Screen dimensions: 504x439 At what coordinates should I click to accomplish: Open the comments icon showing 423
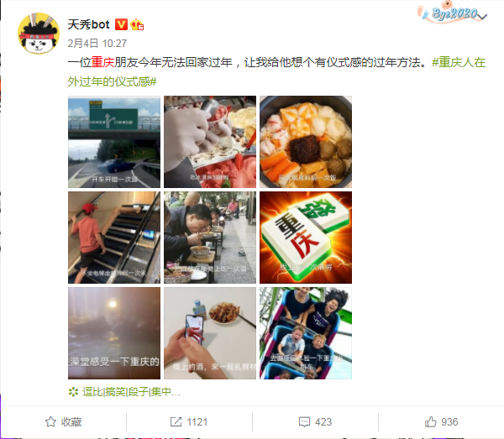(315, 421)
